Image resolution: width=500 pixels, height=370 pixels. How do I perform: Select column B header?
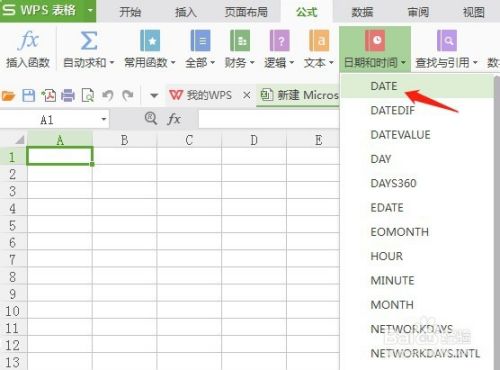click(124, 140)
